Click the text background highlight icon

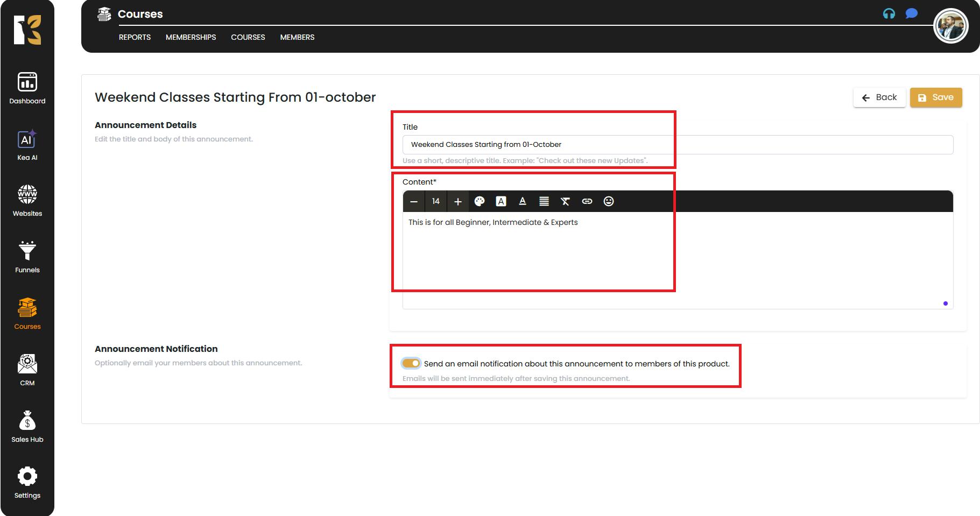501,201
